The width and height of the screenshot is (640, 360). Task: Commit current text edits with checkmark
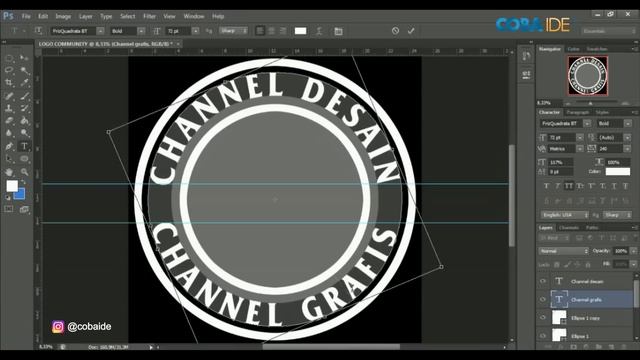tap(411, 31)
